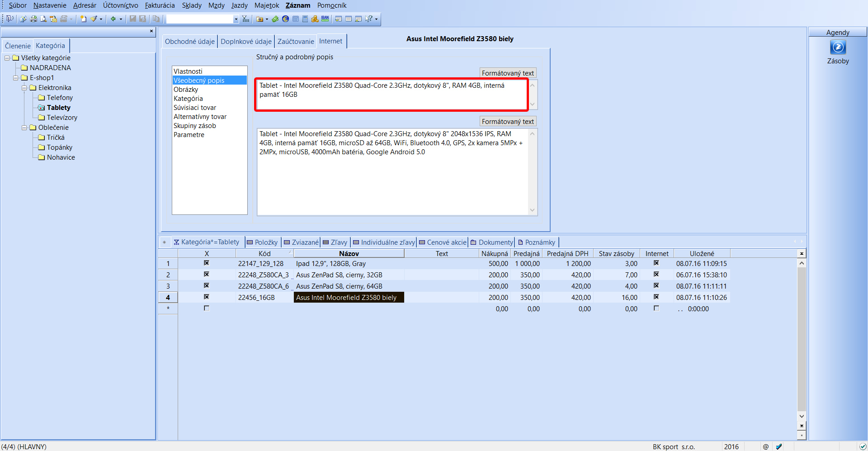Check X checkbox in new empty row
868x451 pixels.
(x=207, y=308)
